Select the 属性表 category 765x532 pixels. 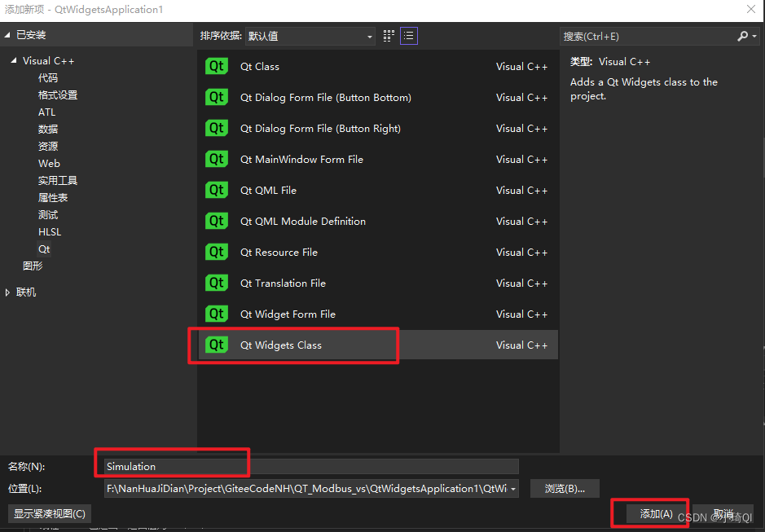53,198
